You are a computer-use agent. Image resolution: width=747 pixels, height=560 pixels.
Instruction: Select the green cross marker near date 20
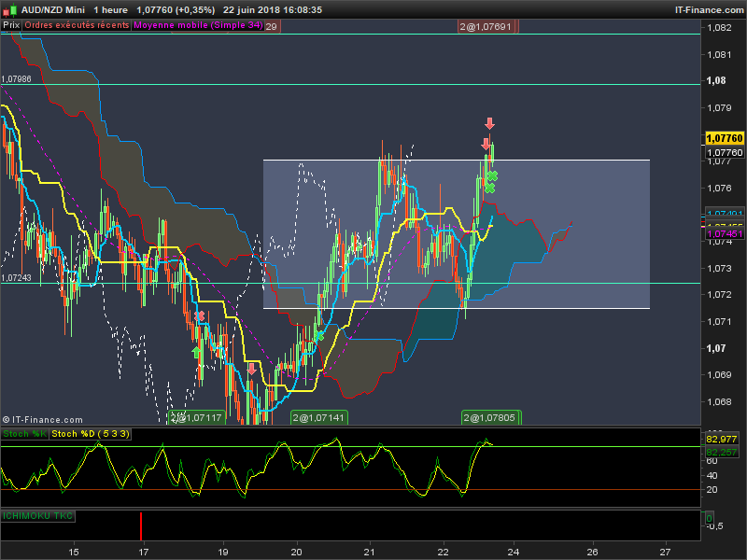[x=319, y=336]
